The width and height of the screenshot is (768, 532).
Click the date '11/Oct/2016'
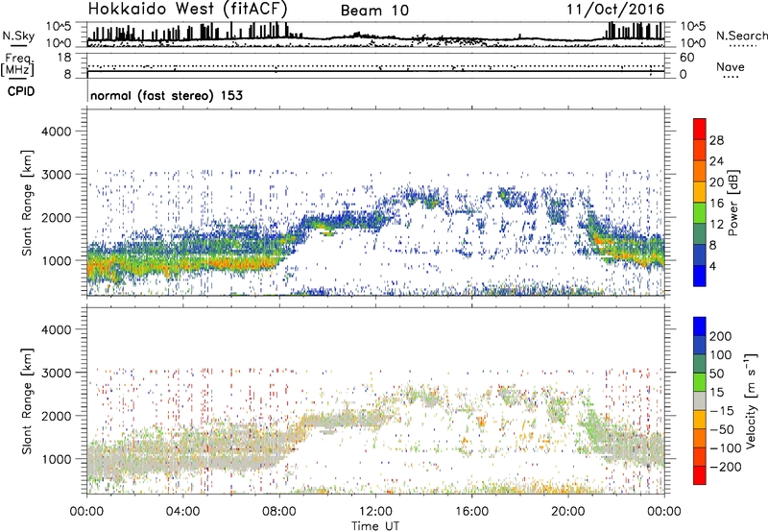click(x=615, y=10)
